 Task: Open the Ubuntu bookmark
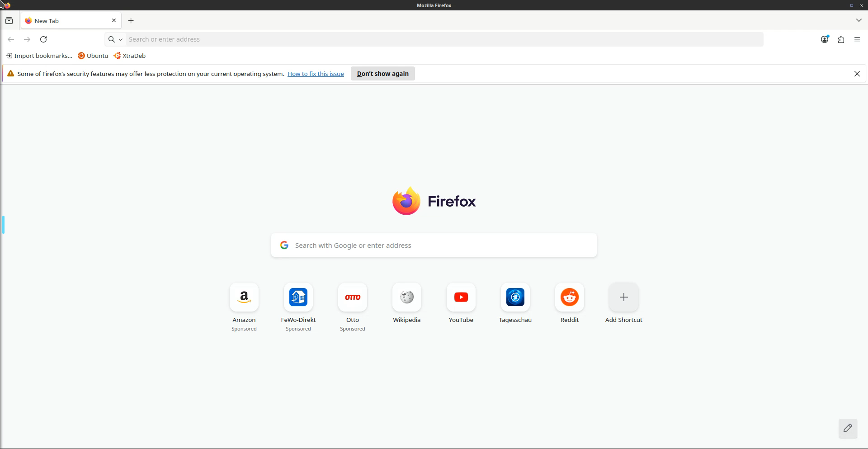click(x=93, y=56)
